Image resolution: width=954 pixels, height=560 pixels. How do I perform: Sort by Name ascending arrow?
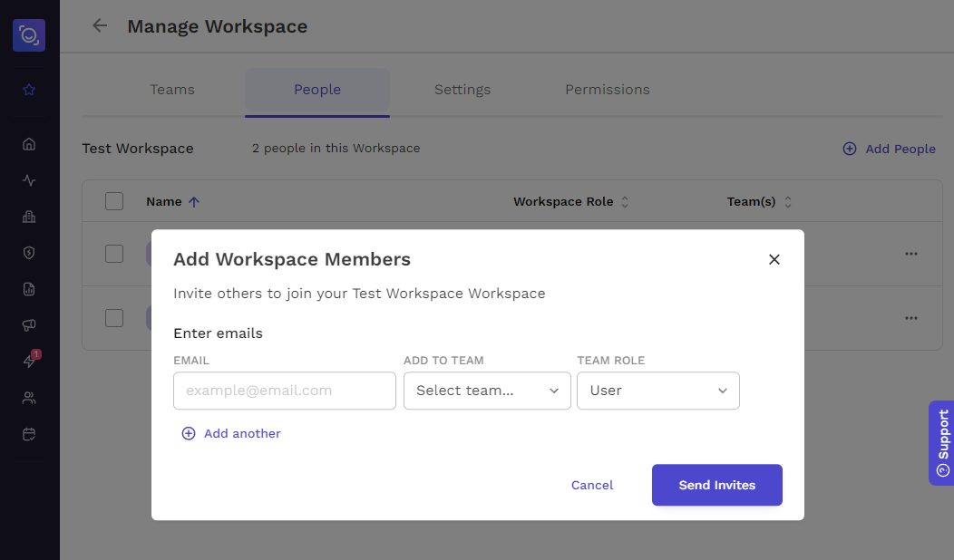(194, 202)
